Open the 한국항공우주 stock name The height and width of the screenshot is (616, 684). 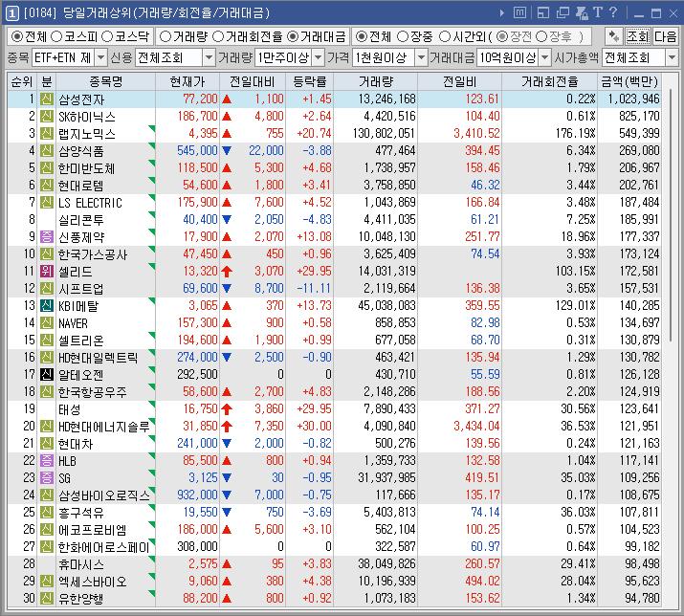[x=93, y=392]
